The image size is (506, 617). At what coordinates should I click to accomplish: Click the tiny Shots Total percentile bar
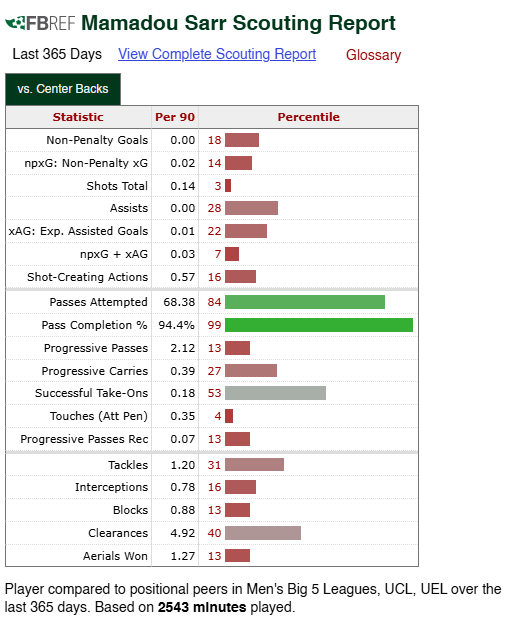[x=228, y=186]
